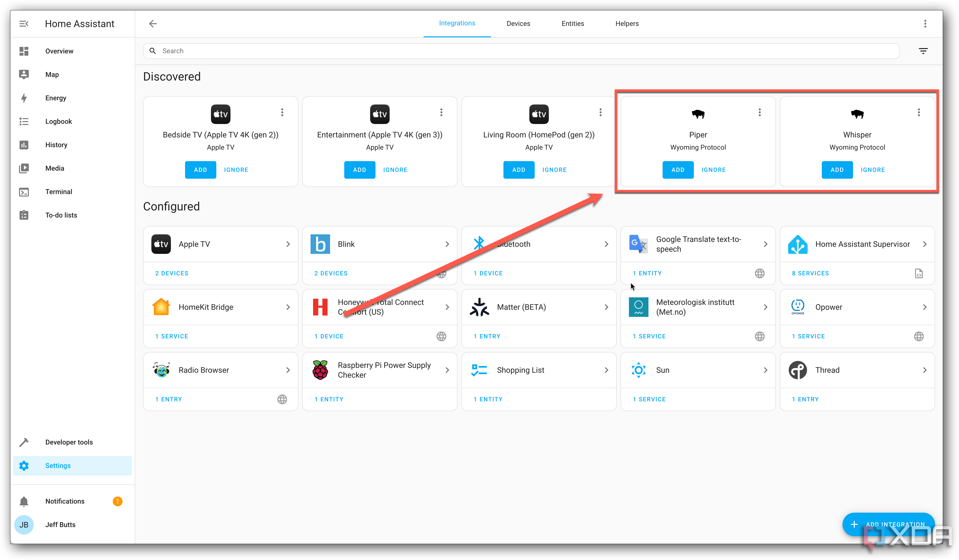Expand Google Translate text-to-speech chevron

click(x=765, y=244)
